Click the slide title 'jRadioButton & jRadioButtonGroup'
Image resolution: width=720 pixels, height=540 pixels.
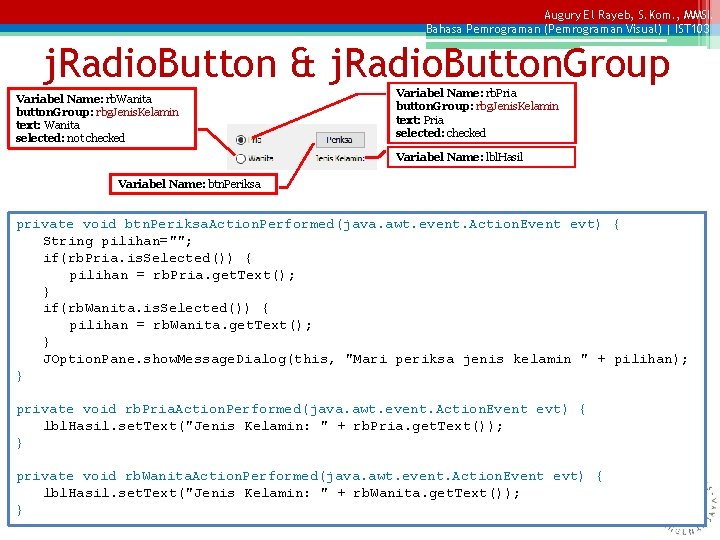(357, 64)
